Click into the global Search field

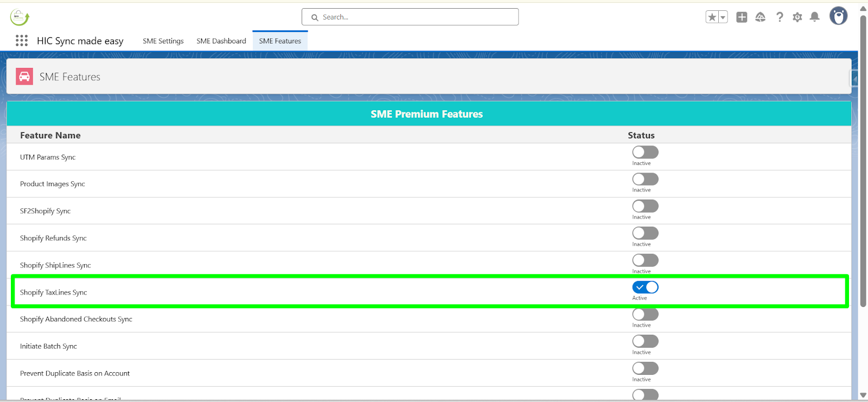pyautogui.click(x=410, y=17)
